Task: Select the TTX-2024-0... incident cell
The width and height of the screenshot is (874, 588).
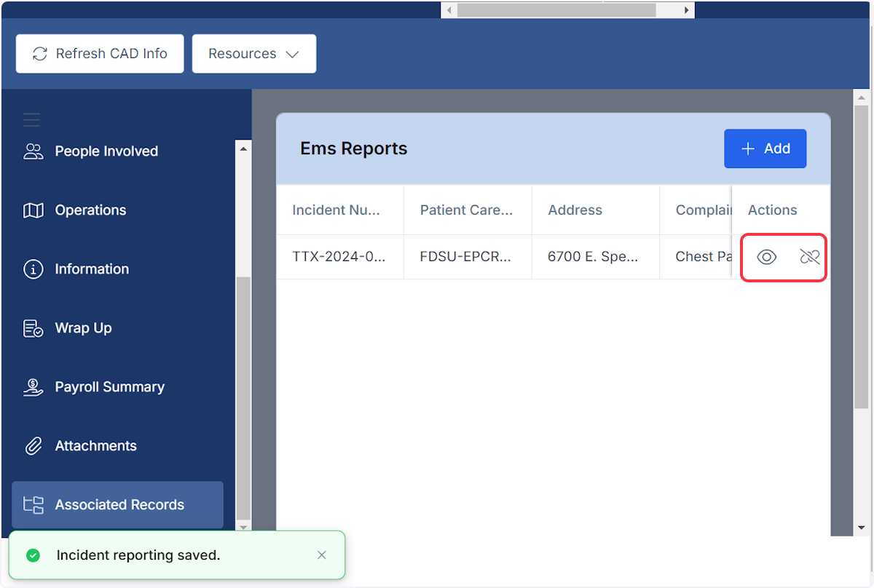Action: pos(340,257)
